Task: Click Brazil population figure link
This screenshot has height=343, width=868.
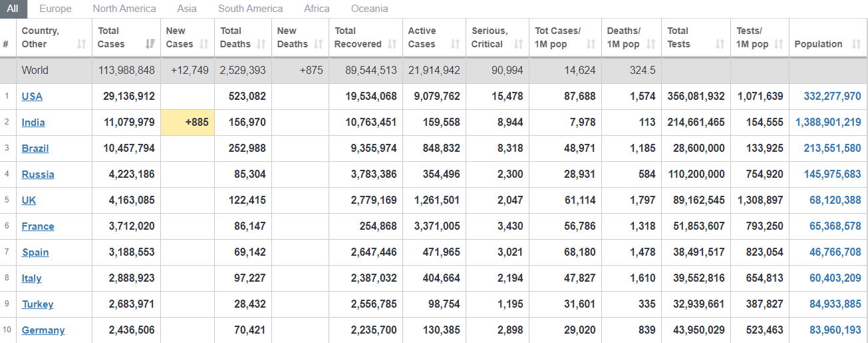Action: (x=832, y=149)
